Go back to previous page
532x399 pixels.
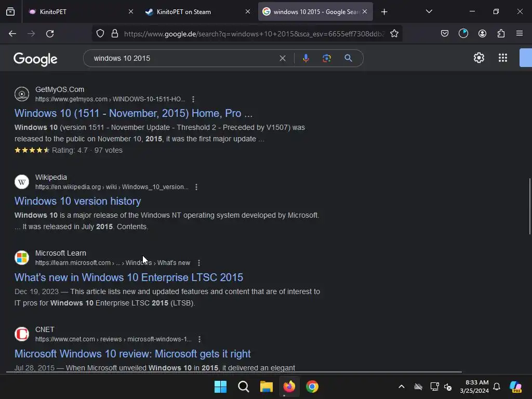[12, 34]
